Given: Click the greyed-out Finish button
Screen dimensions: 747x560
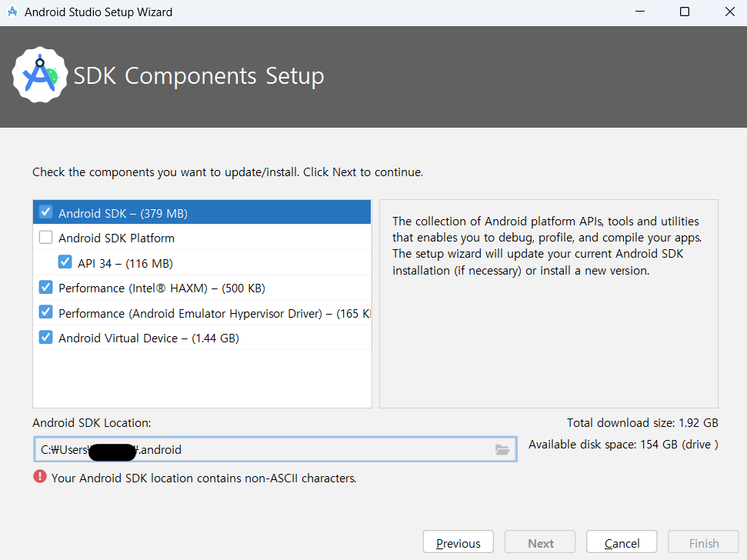Looking at the screenshot, I should [704, 543].
